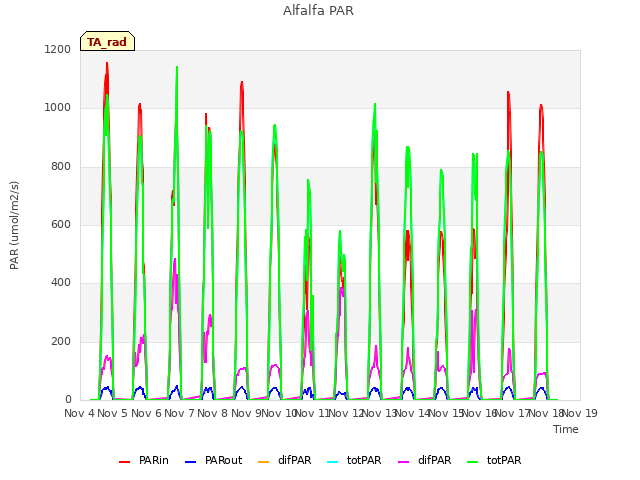
Task: Click the cyan totPAR legend swatch
Action: point(333,462)
